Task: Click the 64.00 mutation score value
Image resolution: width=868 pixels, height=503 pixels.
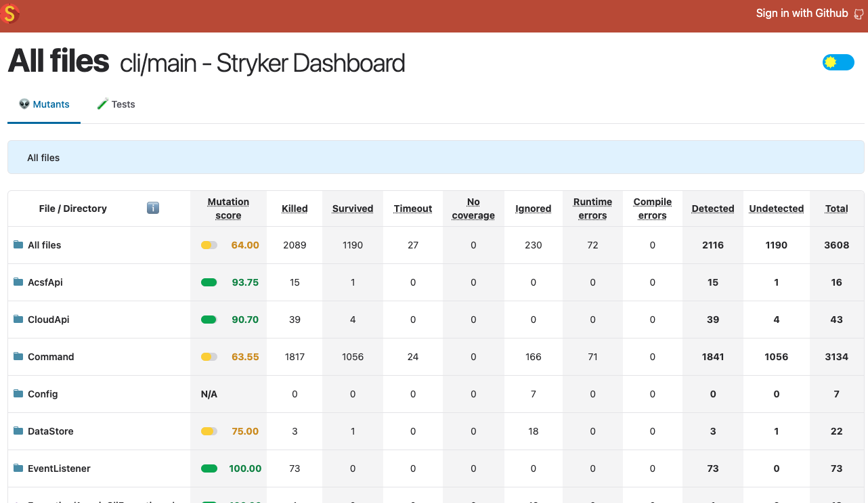Action: pyautogui.click(x=245, y=245)
